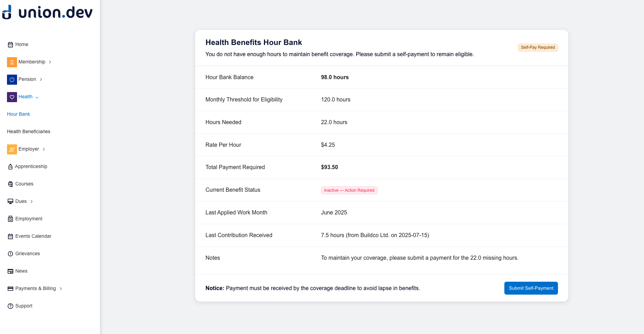Expand the Pension submenu chevron
644x334 pixels.
41,79
